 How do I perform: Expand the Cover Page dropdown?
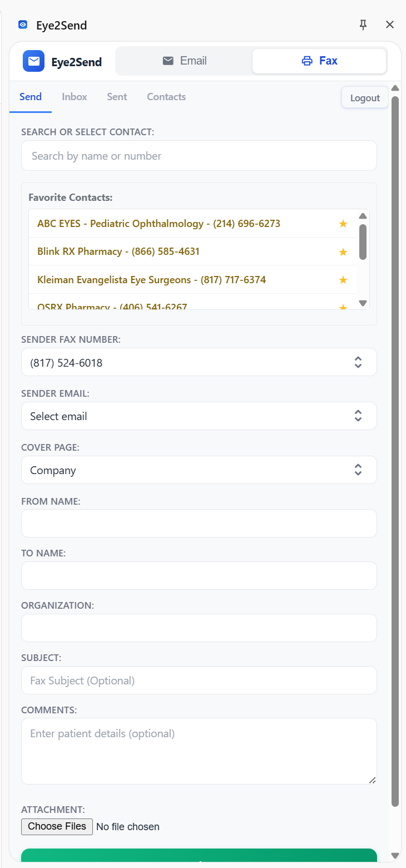point(199,470)
